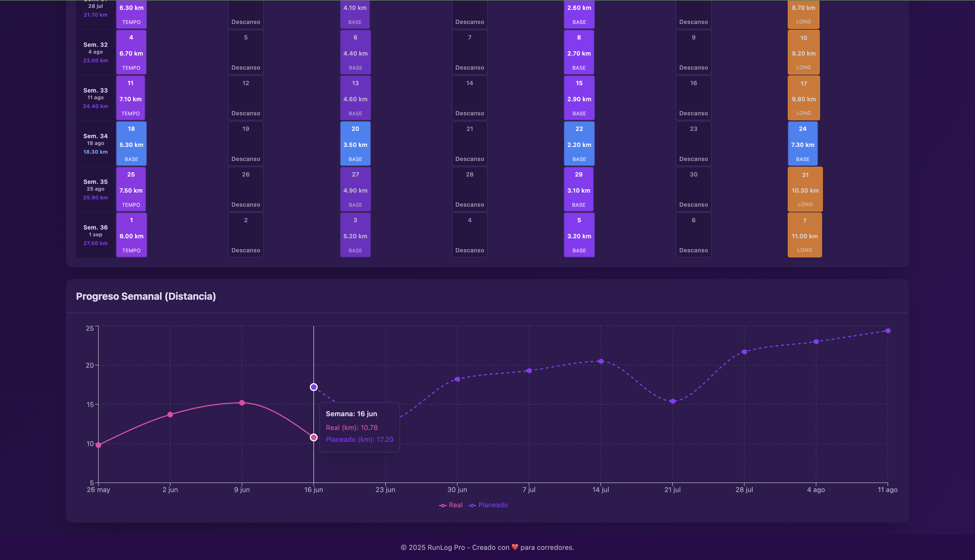
Task: Toggle the Real series in chart legend
Action: coord(451,505)
